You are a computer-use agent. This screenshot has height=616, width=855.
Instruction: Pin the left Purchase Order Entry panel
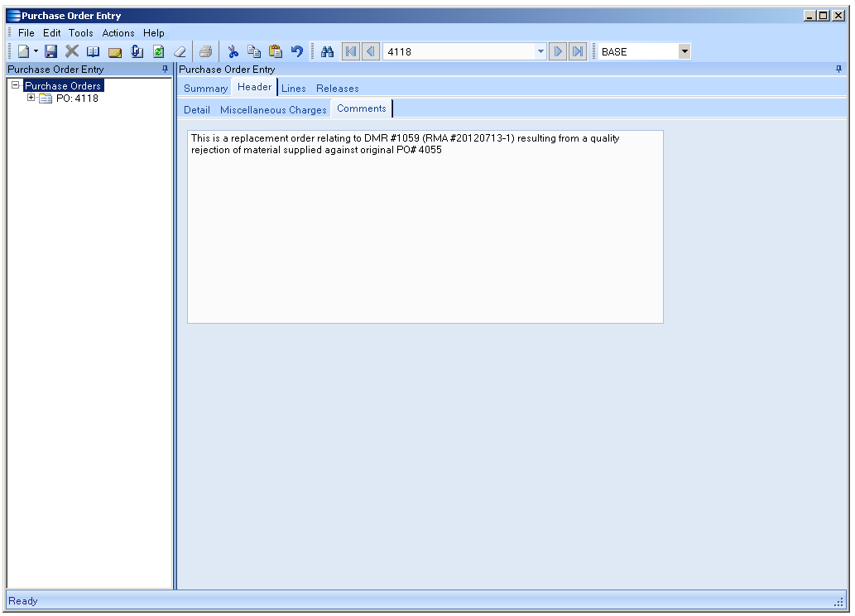tap(165, 70)
